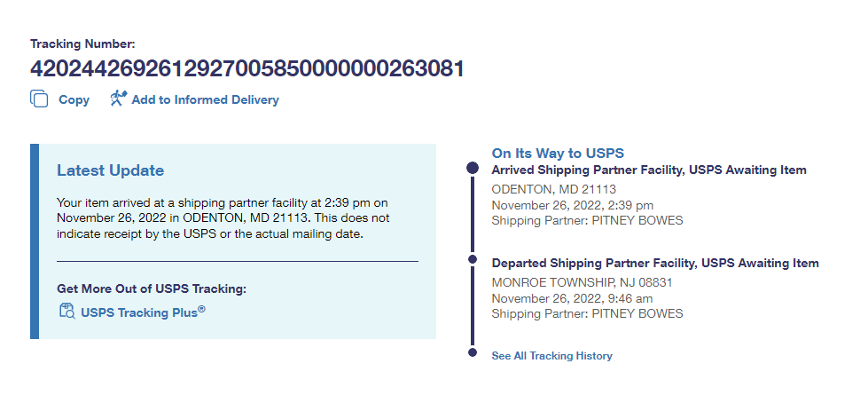This screenshot has width=868, height=395.
Task: Click the long tracking number text
Action: (x=246, y=68)
